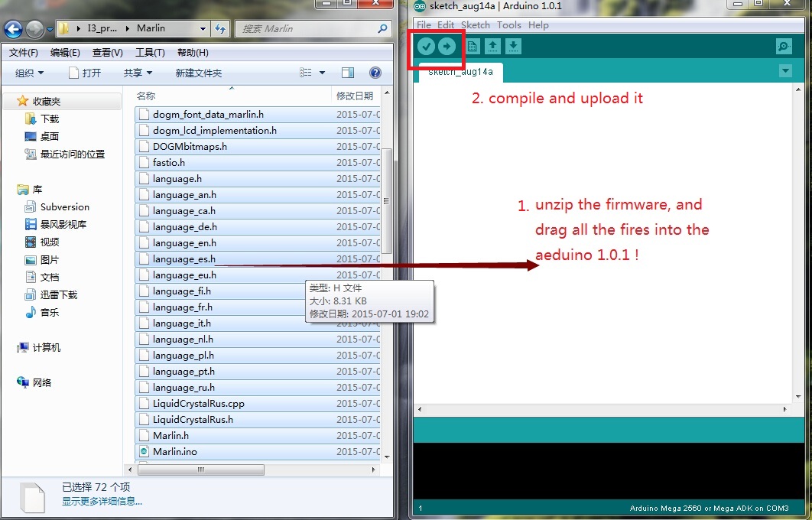Viewport: 812px width, 520px height.
Task: Select the sketch_aug14a tab
Action: pos(460,72)
